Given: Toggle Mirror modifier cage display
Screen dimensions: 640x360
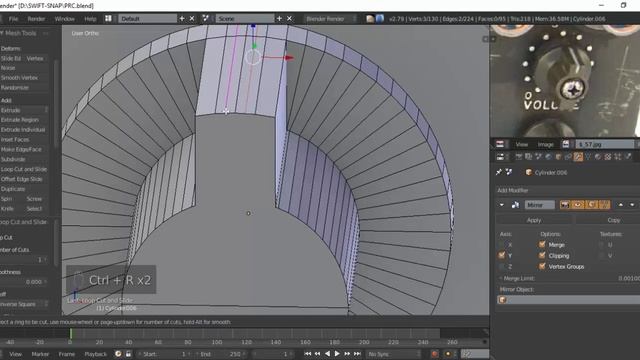Looking at the screenshot, I should [x=604, y=205].
